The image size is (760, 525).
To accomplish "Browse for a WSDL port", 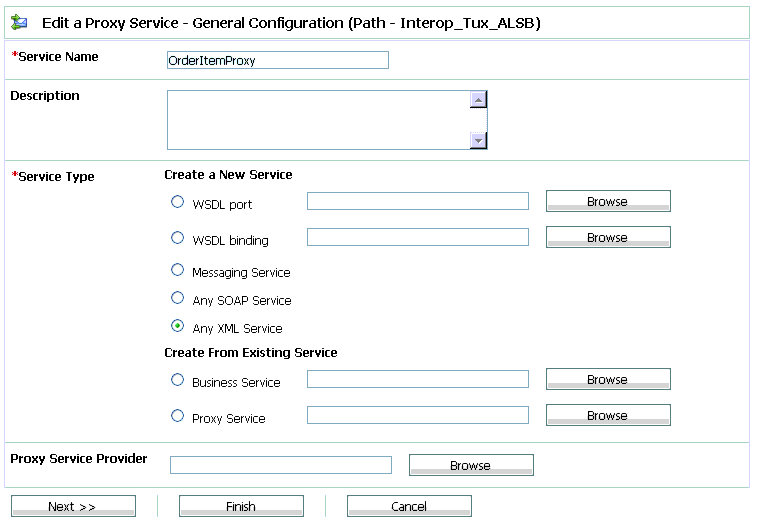I will 608,201.
